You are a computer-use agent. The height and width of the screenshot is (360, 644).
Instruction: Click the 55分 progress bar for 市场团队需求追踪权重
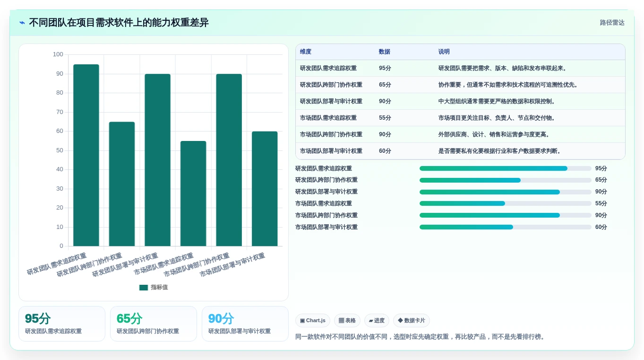506,203
